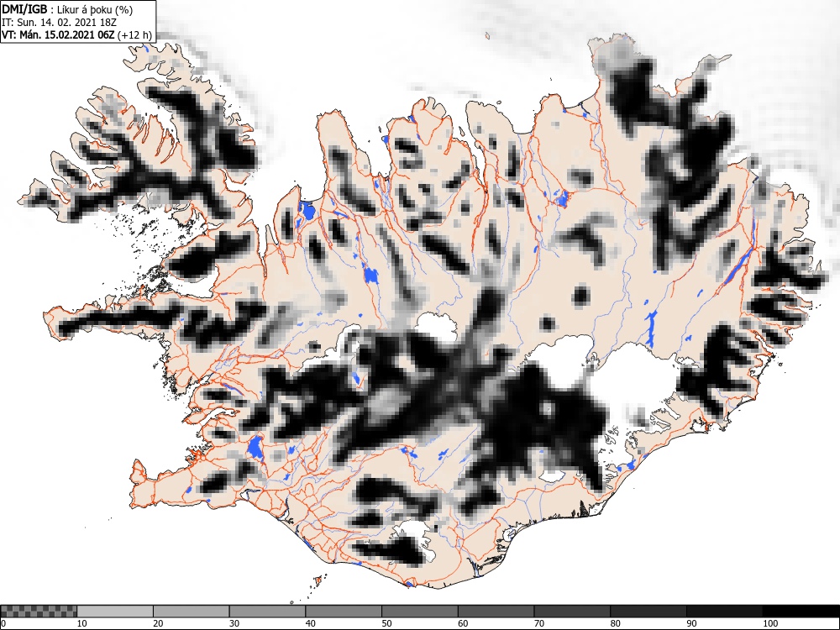Click the legend label 50
The image size is (840, 630).
pyautogui.click(x=386, y=623)
